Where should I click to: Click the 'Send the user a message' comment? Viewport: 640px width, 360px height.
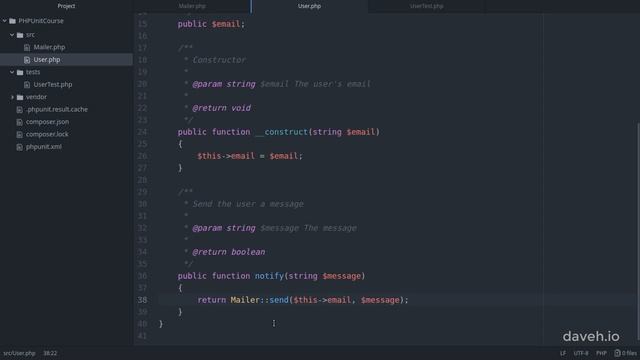point(248,204)
